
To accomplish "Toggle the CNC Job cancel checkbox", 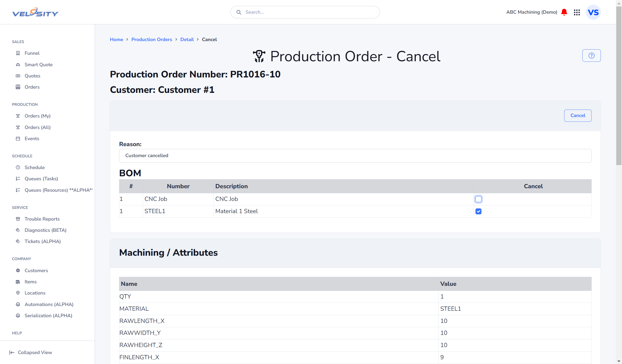I will 478,199.
